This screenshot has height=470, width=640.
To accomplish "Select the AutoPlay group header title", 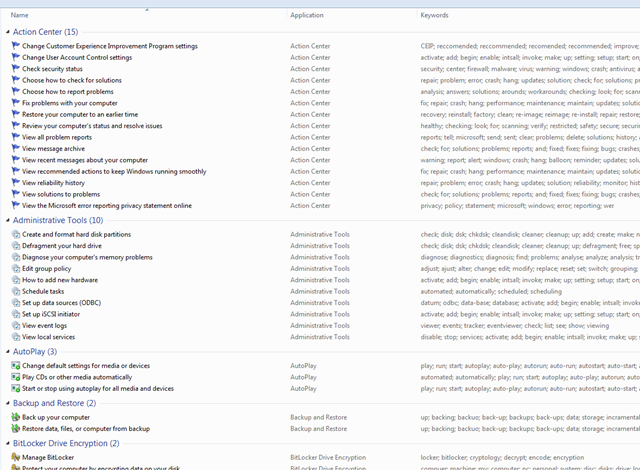I will (x=35, y=352).
